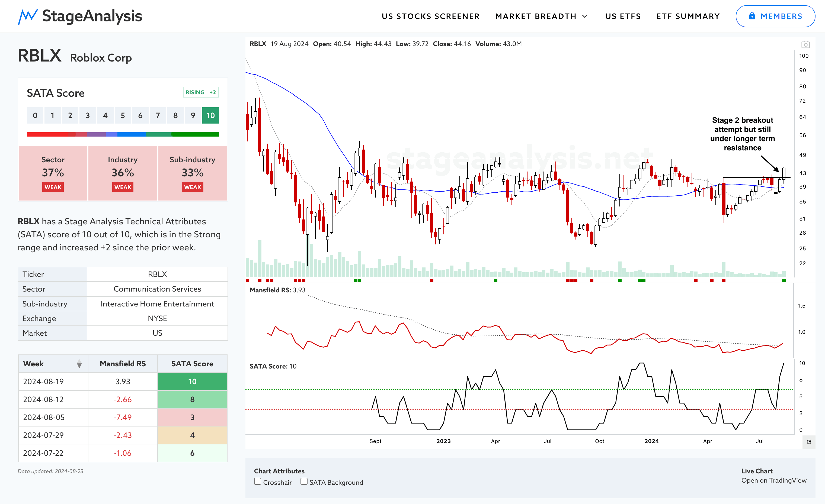Click the 2024-07-22 week cell
Screen dimensions: 825x504
click(x=53, y=453)
